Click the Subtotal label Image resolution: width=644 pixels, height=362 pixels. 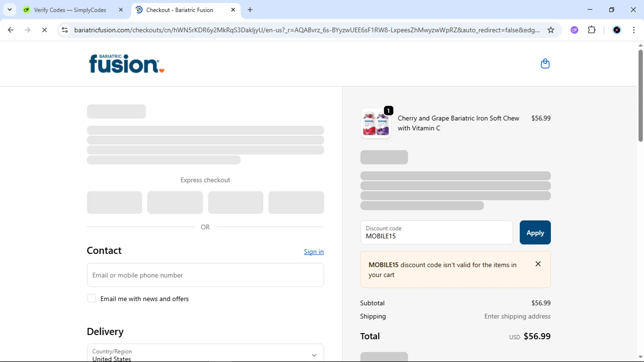point(372,303)
